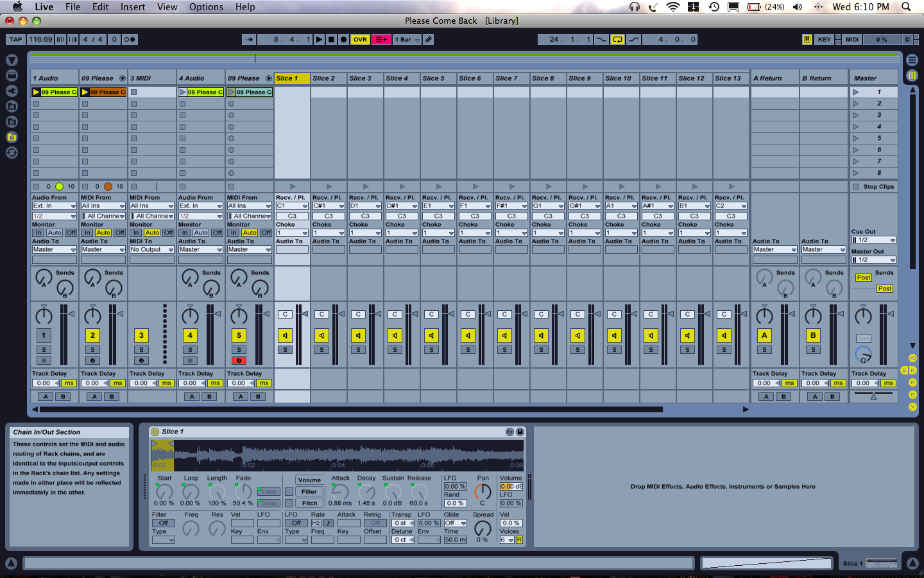The image size is (924, 578).
Task: Select the highlighted File Browser 3 icon
Action: pyautogui.click(x=12, y=137)
